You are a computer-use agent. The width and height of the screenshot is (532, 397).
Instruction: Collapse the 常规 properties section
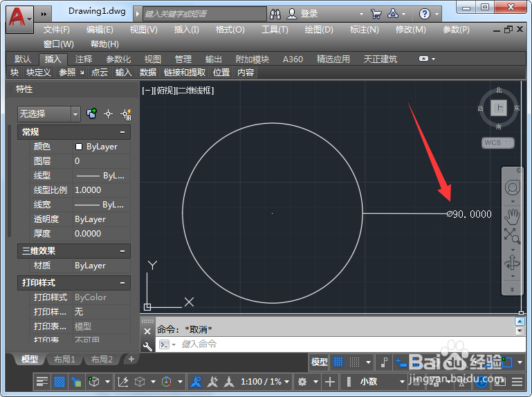tap(122, 132)
